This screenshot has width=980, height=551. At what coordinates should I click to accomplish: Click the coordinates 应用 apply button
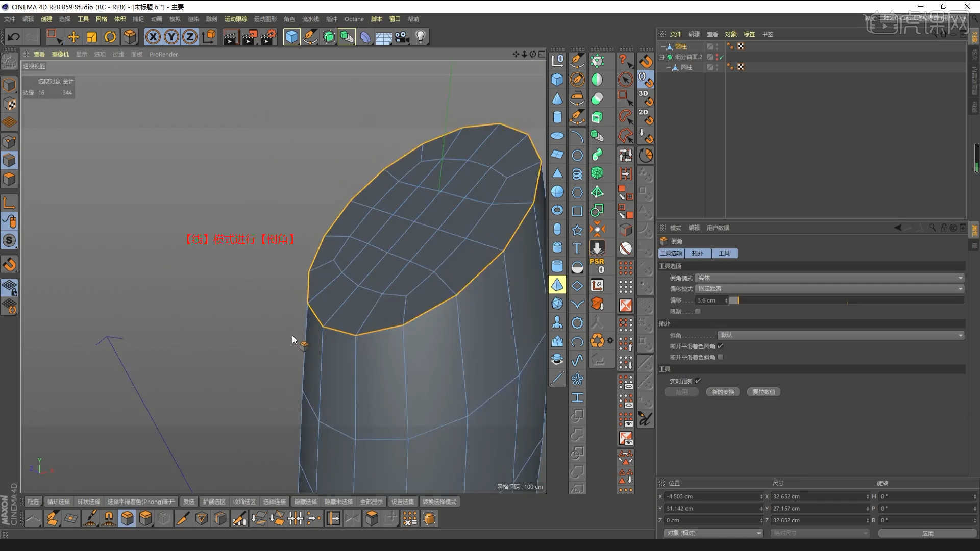[x=927, y=533]
